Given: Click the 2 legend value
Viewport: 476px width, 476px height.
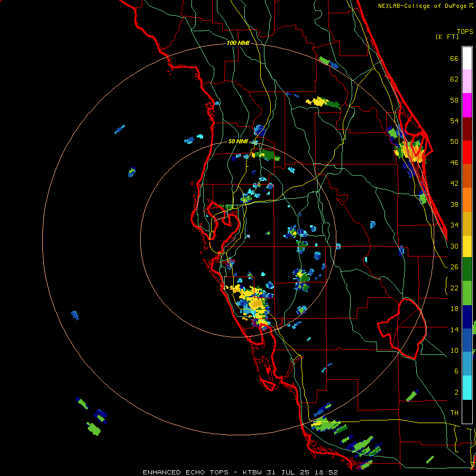Looking at the screenshot, I should tap(456, 392).
